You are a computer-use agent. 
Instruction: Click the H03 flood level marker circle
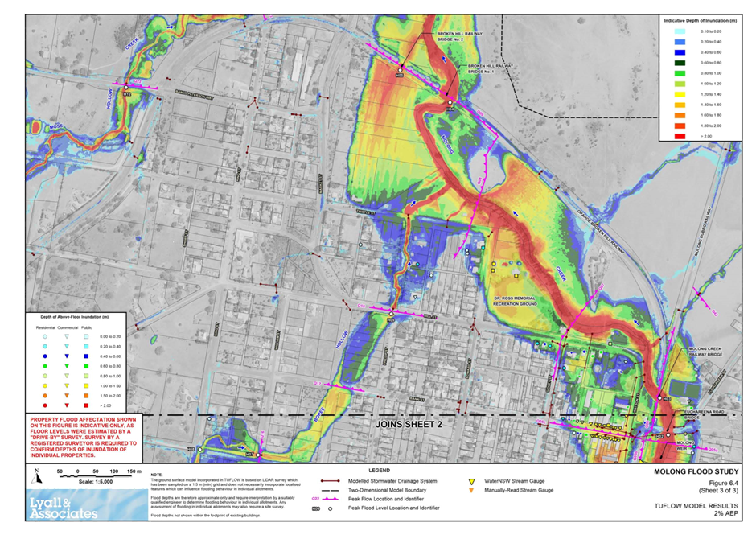pos(660,398)
